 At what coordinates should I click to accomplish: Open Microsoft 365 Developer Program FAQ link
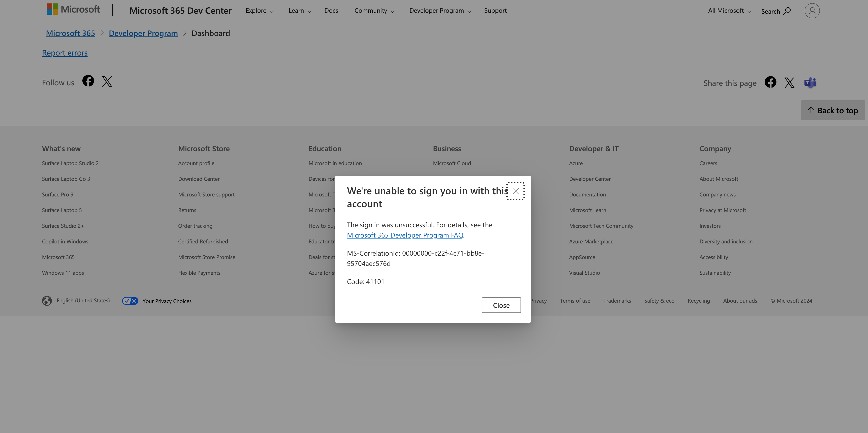405,235
